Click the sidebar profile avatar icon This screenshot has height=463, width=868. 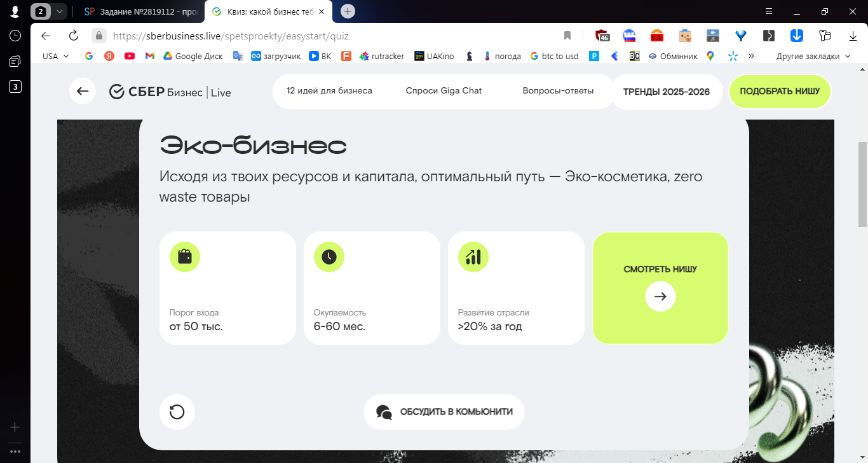point(15,11)
